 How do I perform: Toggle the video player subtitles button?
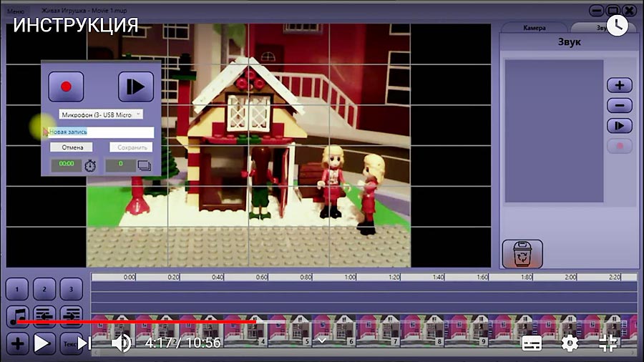[x=532, y=343]
